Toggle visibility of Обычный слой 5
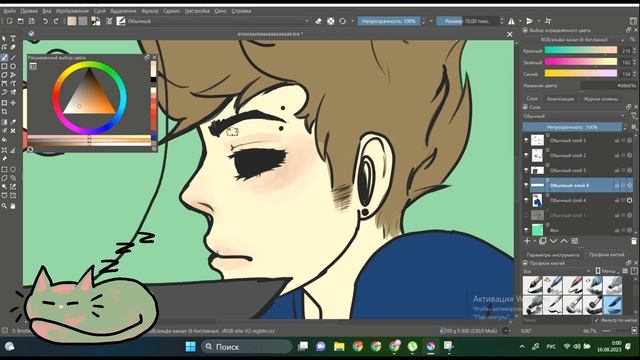The width and height of the screenshot is (640, 360). 526,170
